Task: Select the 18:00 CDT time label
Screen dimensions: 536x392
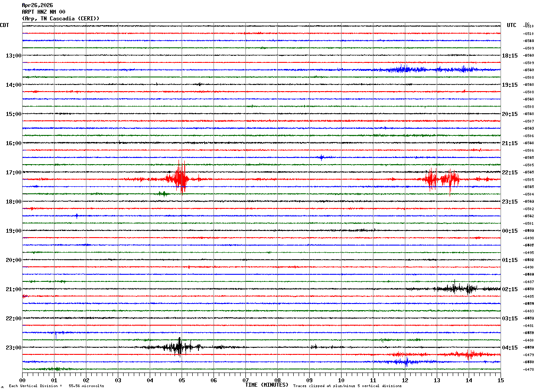Action: click(13, 202)
